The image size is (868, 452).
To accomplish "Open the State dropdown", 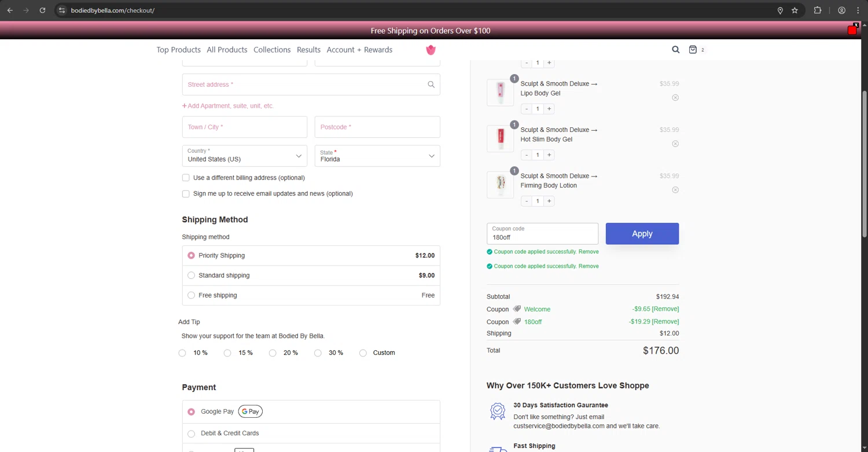I will click(x=377, y=156).
